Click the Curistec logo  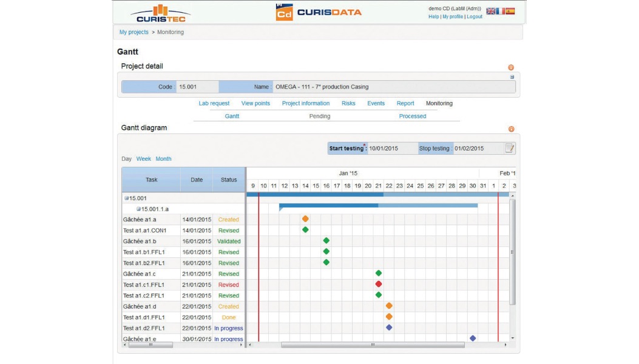point(160,13)
